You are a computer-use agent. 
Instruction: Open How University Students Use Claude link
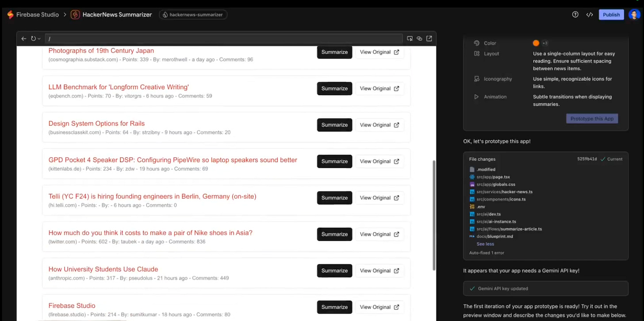(103, 269)
